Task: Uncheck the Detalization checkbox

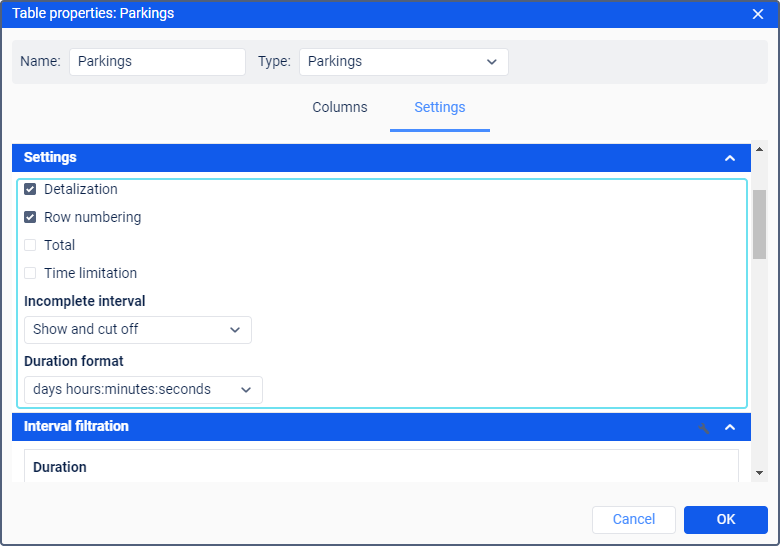Action: [x=30, y=189]
